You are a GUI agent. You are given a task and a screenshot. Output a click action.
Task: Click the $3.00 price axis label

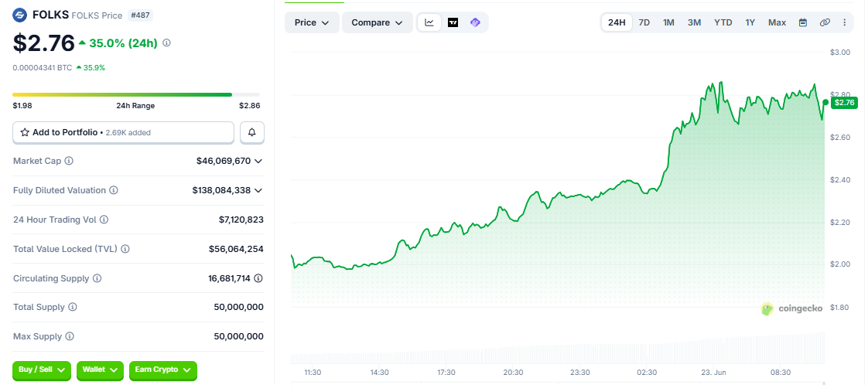pyautogui.click(x=840, y=52)
